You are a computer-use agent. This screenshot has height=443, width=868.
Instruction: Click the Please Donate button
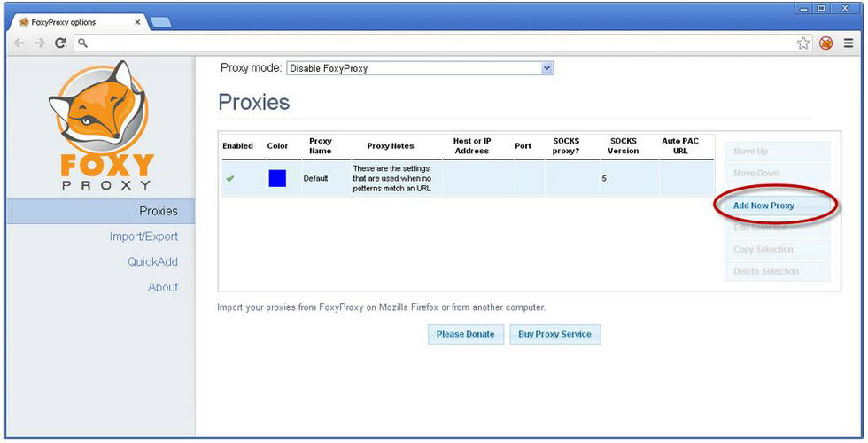(466, 335)
